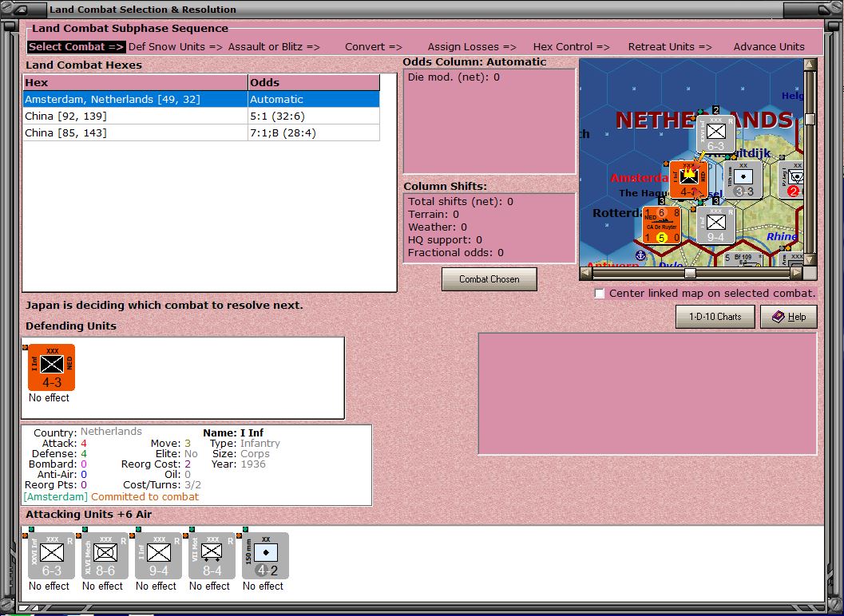Click Convert subphase step

(x=374, y=47)
